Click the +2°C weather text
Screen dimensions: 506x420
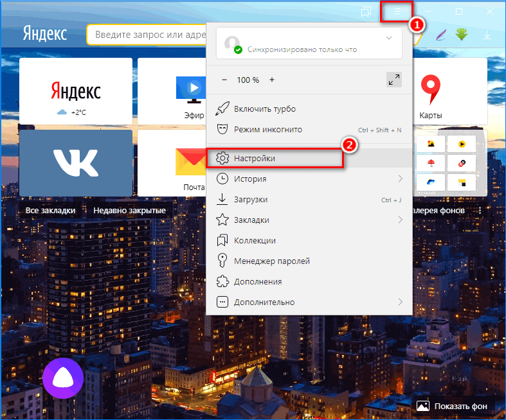click(x=78, y=112)
